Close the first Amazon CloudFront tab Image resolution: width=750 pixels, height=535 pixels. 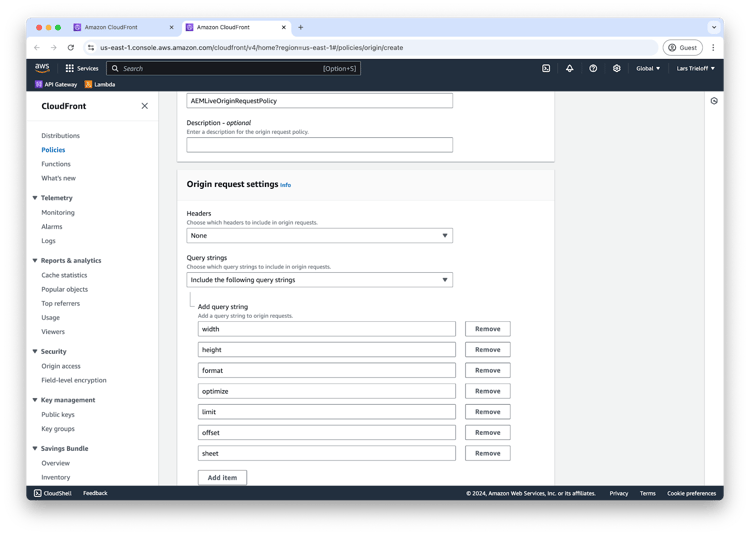coord(171,27)
